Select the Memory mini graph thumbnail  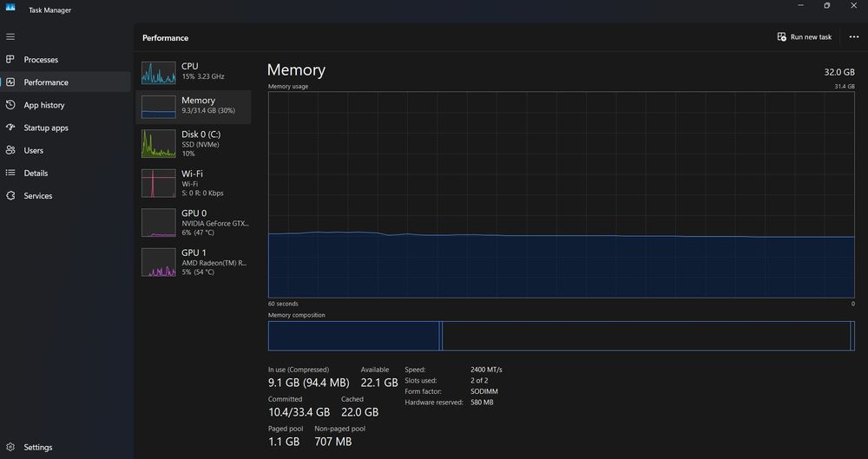[x=158, y=107]
